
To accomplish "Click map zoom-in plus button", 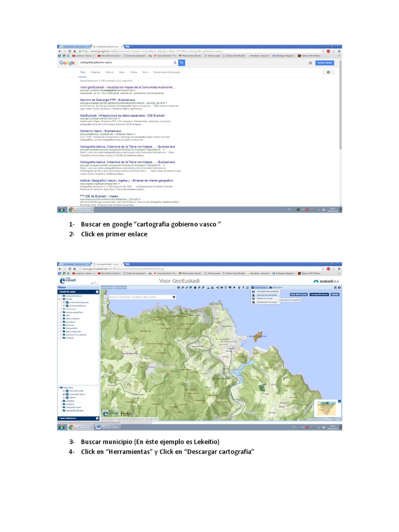I will pyautogui.click(x=105, y=292).
